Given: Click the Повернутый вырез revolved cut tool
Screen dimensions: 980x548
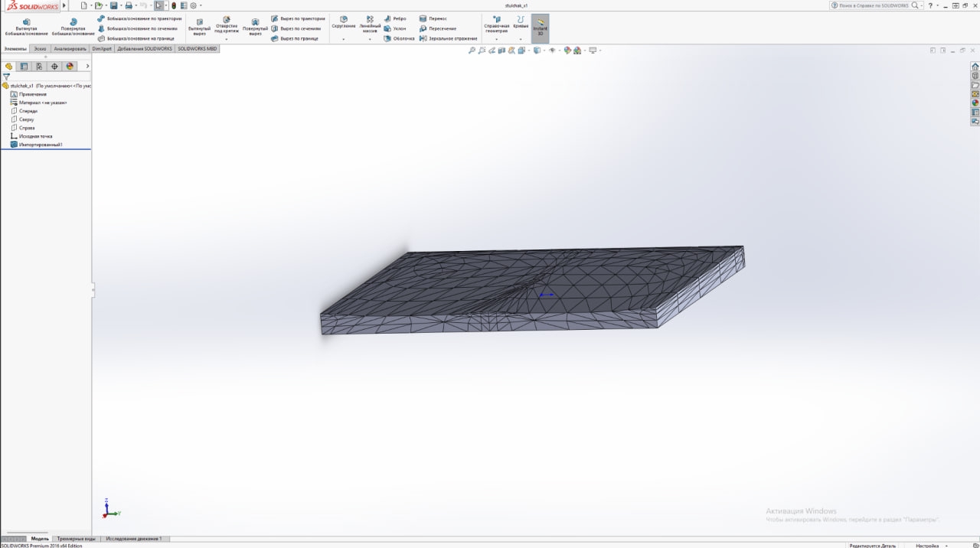Looking at the screenshot, I should tap(255, 27).
